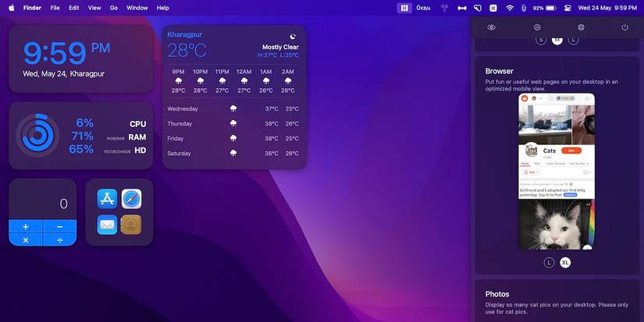Click the divide button on calculator widget

point(59,239)
